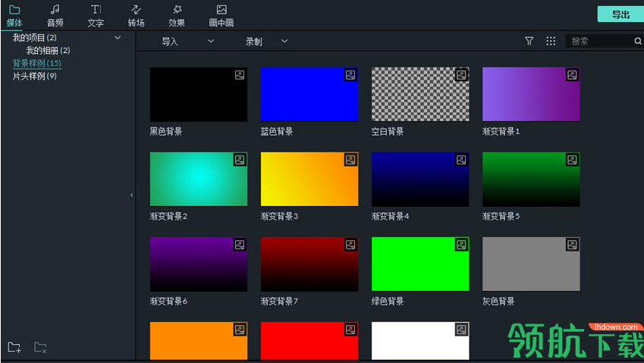Select the 灰色背景 gray thumbnail
The width and height of the screenshot is (644, 363).
[x=531, y=264]
